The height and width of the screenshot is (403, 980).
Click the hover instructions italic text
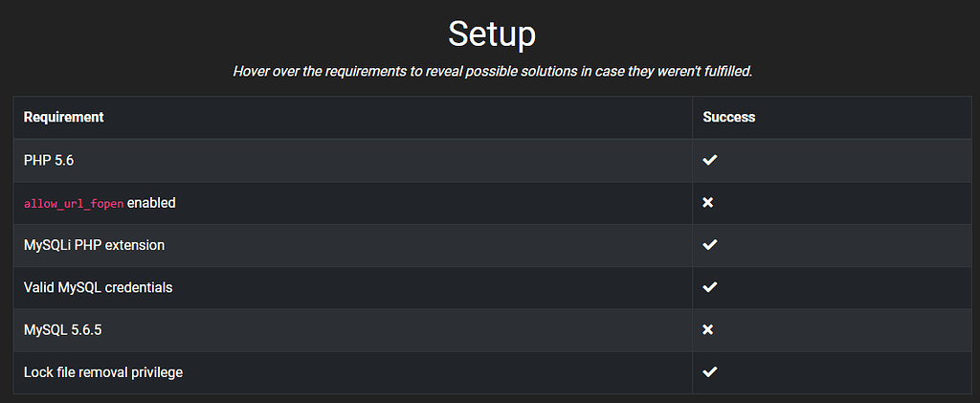pos(492,72)
